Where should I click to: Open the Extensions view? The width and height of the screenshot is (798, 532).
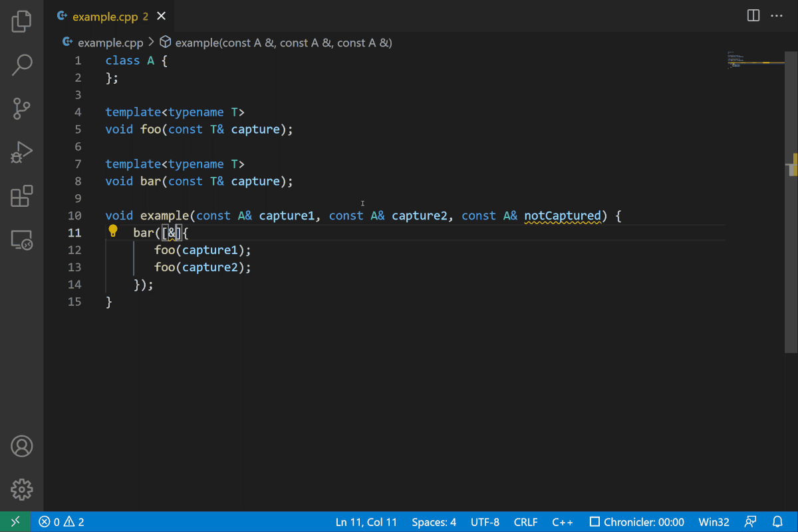21,196
